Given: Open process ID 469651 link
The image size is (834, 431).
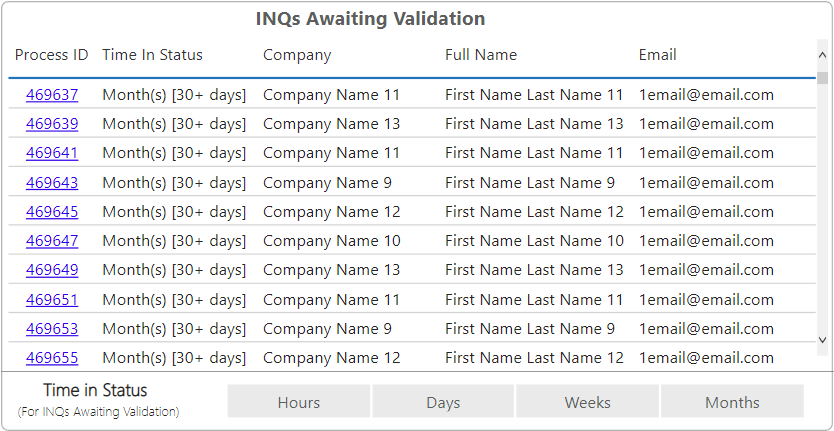Looking at the screenshot, I should point(52,300).
